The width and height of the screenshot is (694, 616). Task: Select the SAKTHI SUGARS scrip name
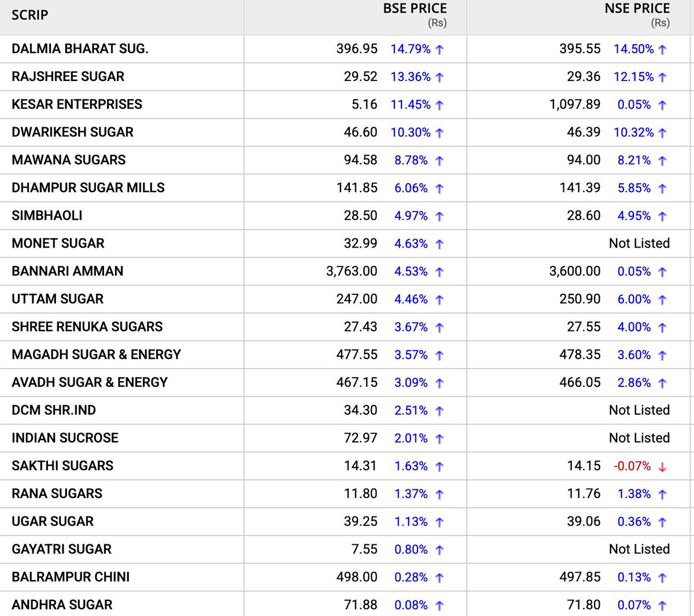62,465
